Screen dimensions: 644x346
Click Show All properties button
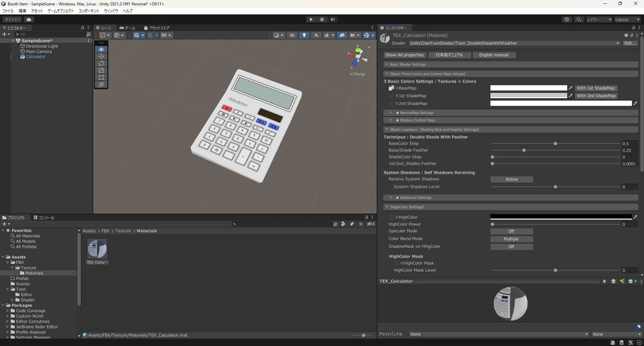[404, 55]
